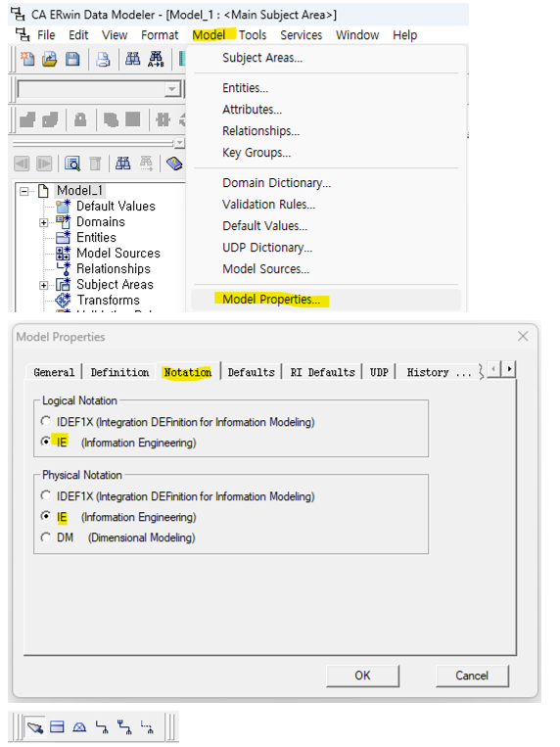Click the small toolbar options dropdown arrow
The height and width of the screenshot is (747, 560).
(x=179, y=142)
